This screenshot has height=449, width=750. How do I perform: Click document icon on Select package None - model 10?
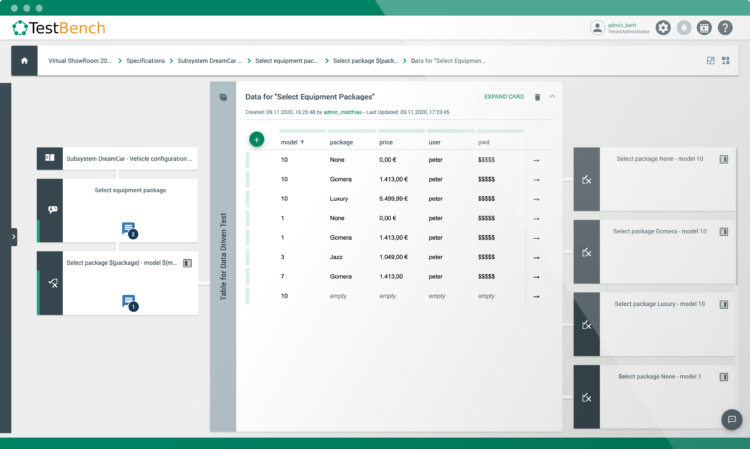724,159
